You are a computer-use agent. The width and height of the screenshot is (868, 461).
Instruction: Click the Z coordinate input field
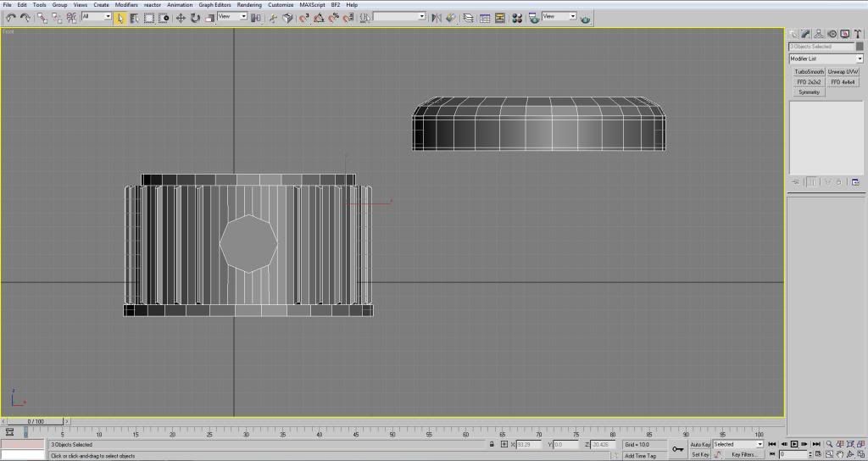tap(602, 444)
